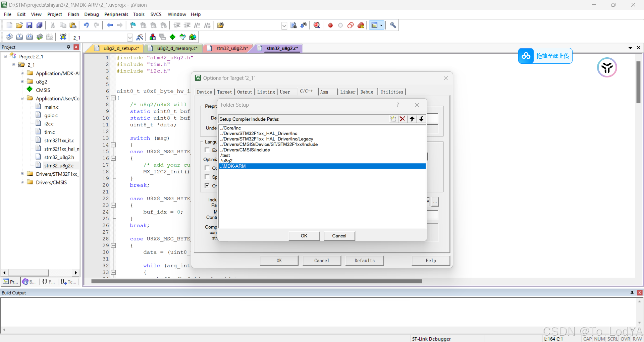Click the editor vertical scrollbar thumb
The image size is (644, 342).
tap(639, 82)
